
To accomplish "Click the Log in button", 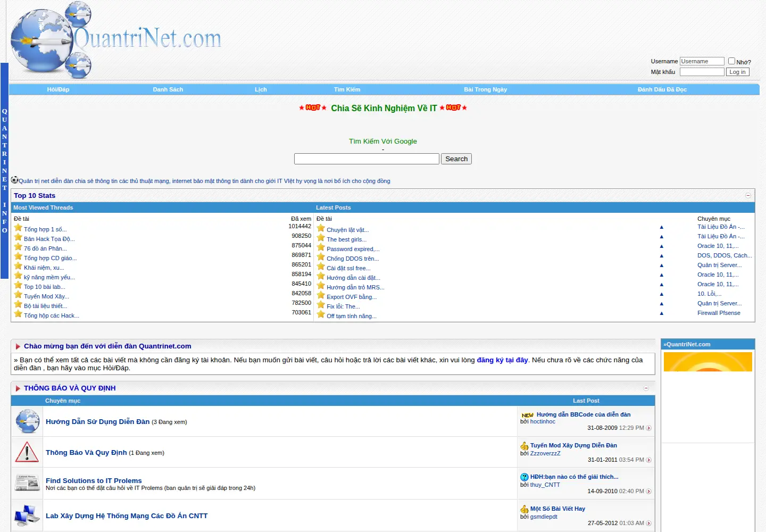I will point(737,72).
